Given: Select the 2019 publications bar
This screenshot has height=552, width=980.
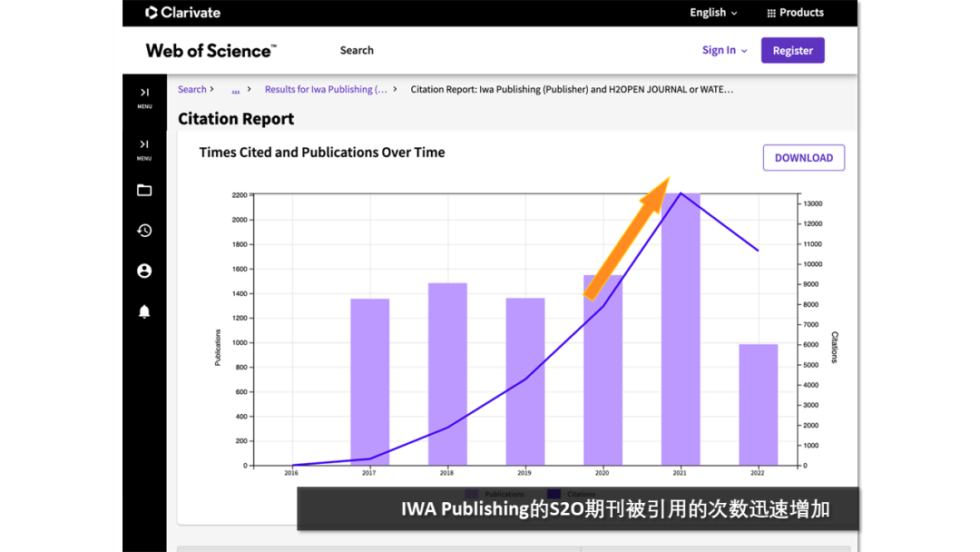Looking at the screenshot, I should click(x=525, y=382).
